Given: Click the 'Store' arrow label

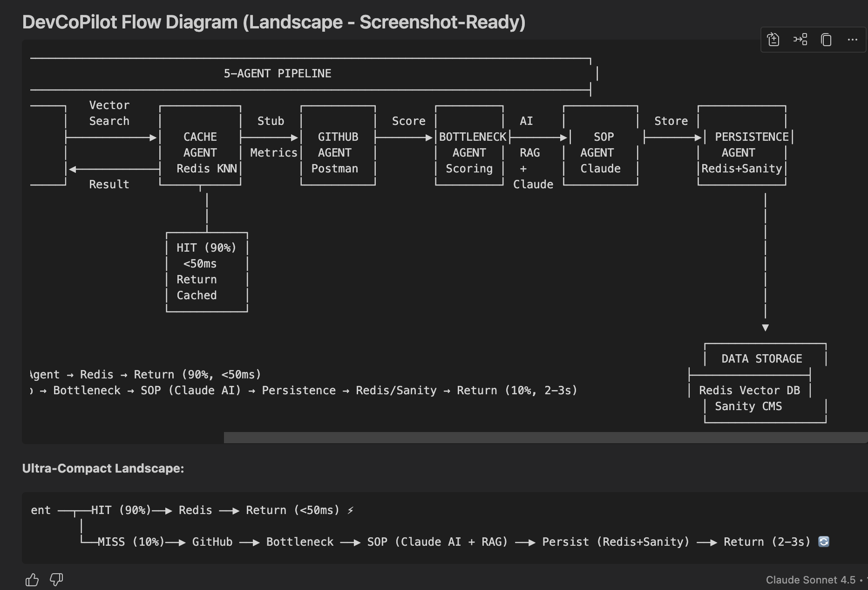Looking at the screenshot, I should (x=671, y=121).
